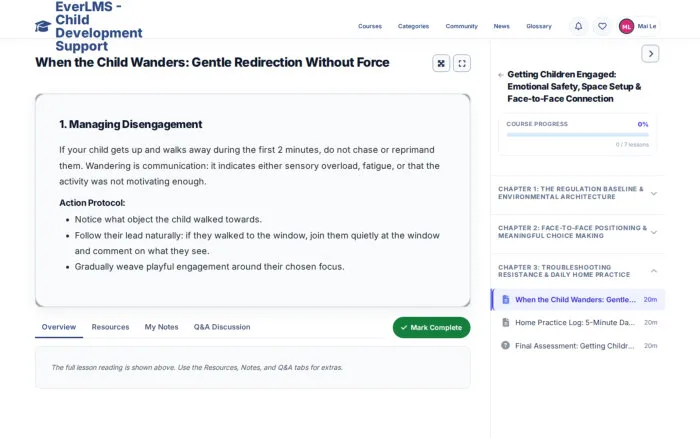Viewport: 700px width, 438px height.
Task: Click the Course Progress label
Action: tap(537, 124)
